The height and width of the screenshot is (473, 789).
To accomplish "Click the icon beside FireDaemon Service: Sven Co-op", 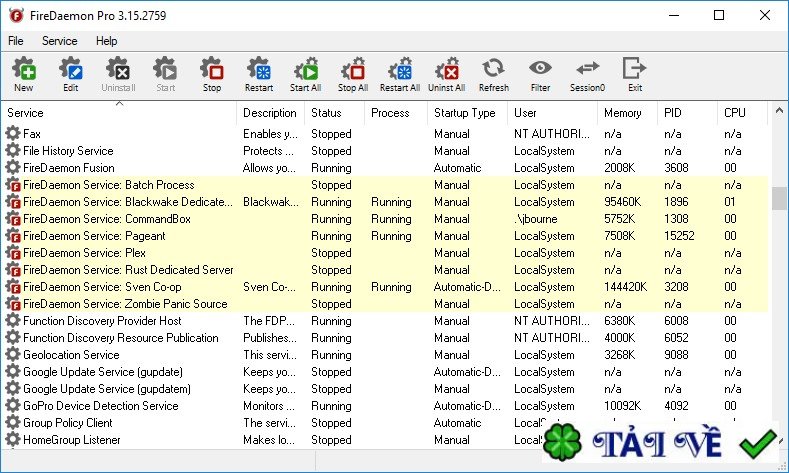I will [13, 286].
